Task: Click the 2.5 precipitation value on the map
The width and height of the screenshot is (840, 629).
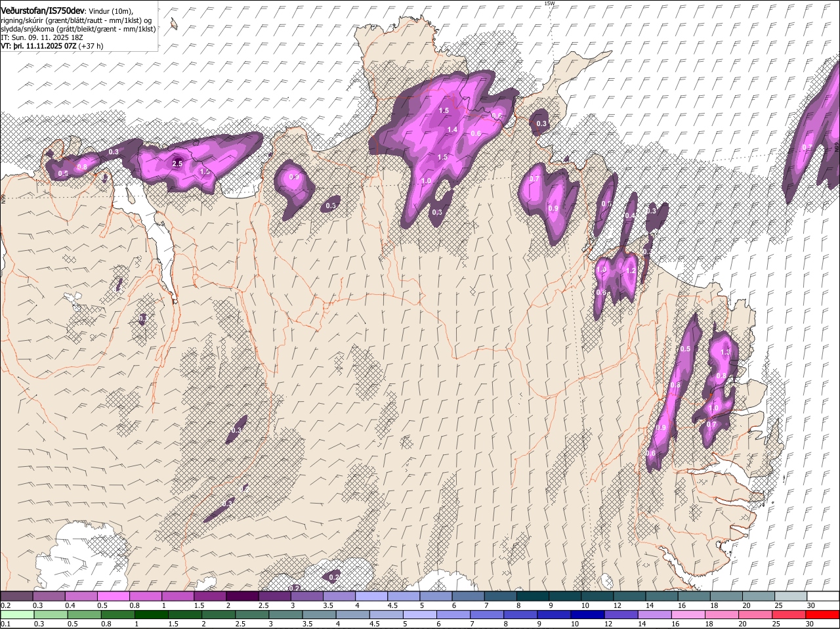Action: tap(177, 163)
